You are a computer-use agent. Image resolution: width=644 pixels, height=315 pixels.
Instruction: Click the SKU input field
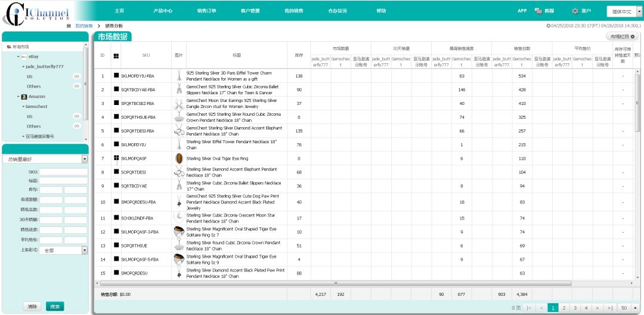pyautogui.click(x=63, y=172)
